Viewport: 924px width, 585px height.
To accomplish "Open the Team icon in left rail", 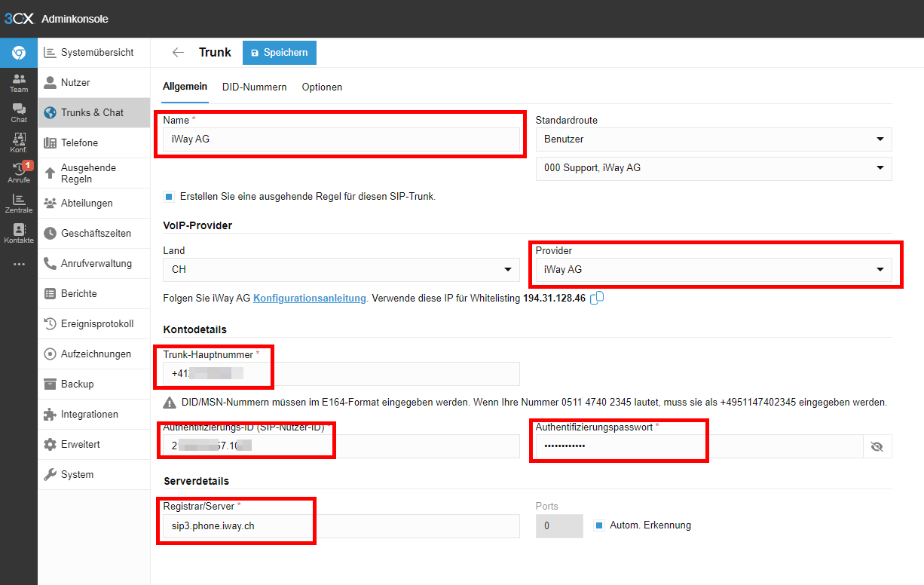I will (19, 83).
